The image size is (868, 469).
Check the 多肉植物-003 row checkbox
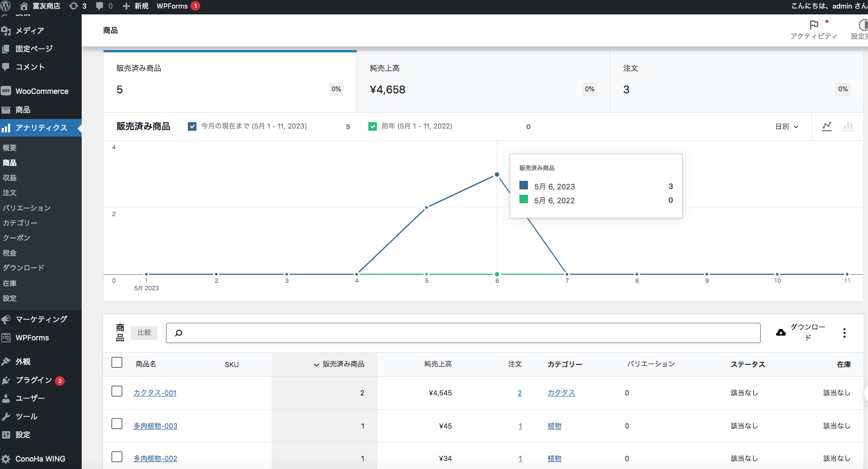coord(117,424)
